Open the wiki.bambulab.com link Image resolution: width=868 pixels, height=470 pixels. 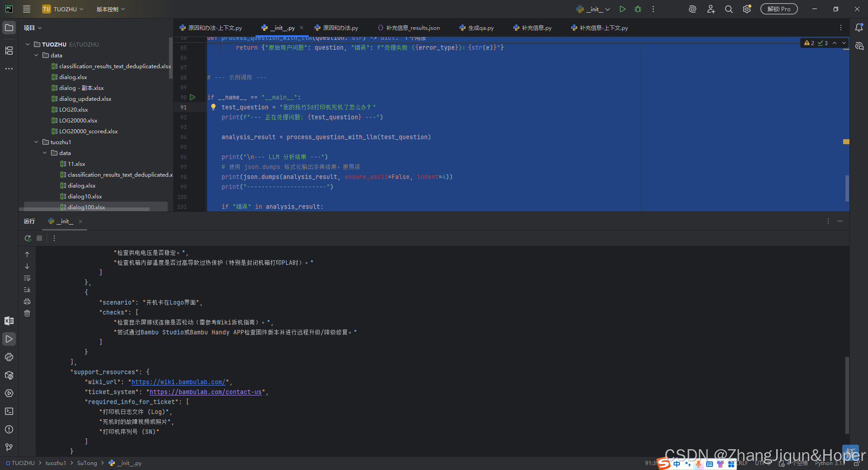click(x=179, y=382)
